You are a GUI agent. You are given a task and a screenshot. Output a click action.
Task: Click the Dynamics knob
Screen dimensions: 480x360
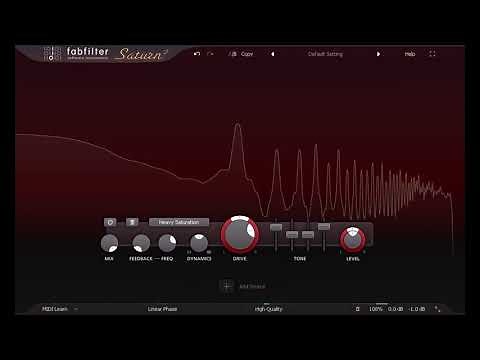pos(199,243)
